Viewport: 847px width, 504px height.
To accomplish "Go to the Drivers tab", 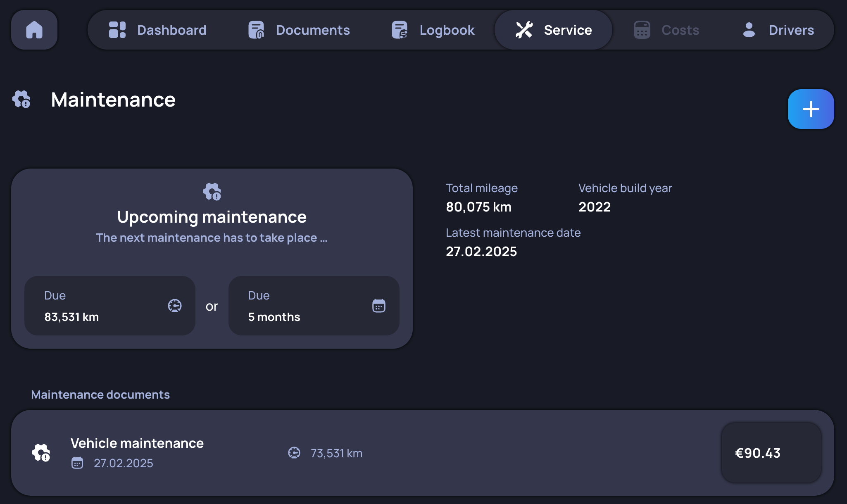I will pos(778,30).
